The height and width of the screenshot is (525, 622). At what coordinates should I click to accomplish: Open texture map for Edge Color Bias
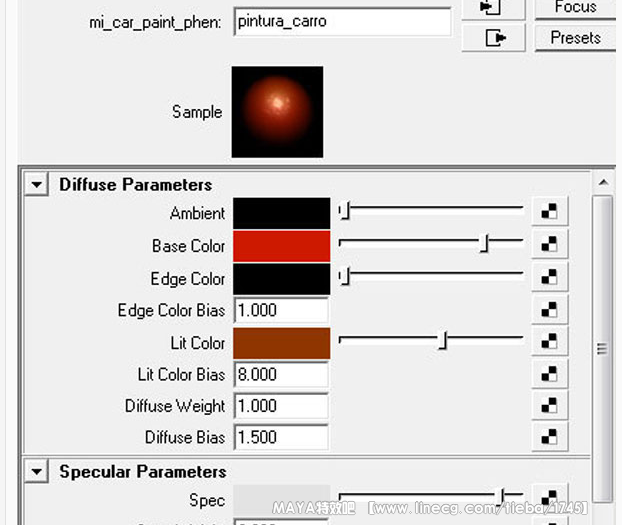click(x=549, y=310)
